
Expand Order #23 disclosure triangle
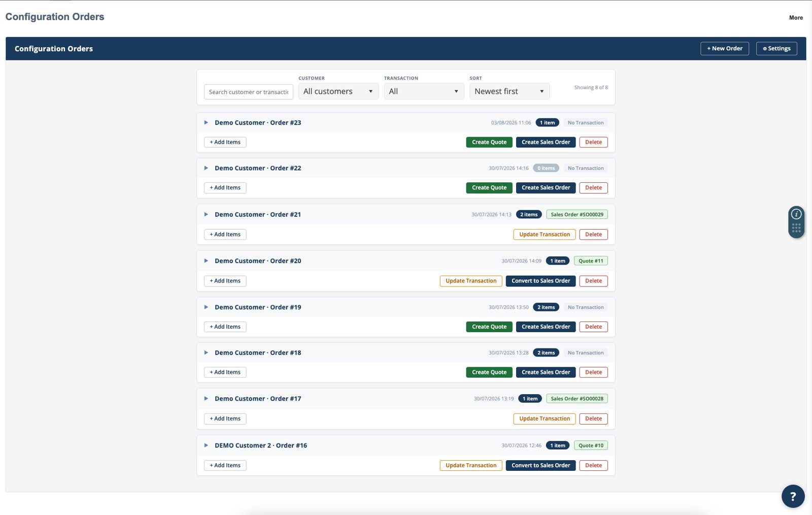click(x=206, y=122)
